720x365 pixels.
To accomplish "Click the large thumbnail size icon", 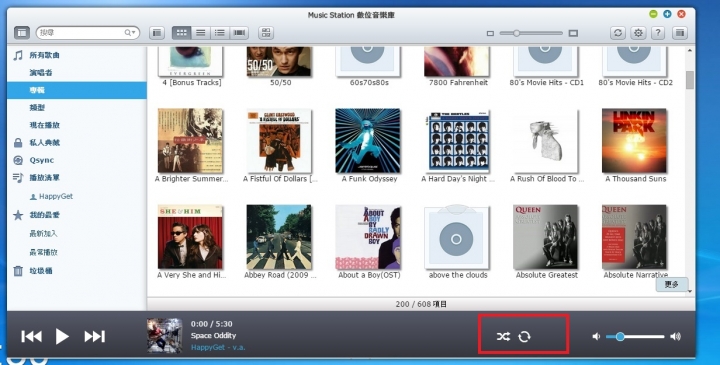I will [x=573, y=33].
